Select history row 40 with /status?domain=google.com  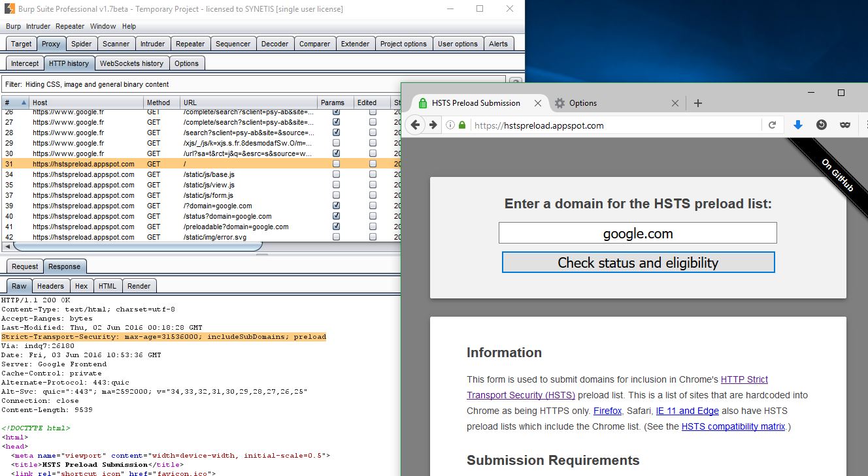click(x=201, y=216)
